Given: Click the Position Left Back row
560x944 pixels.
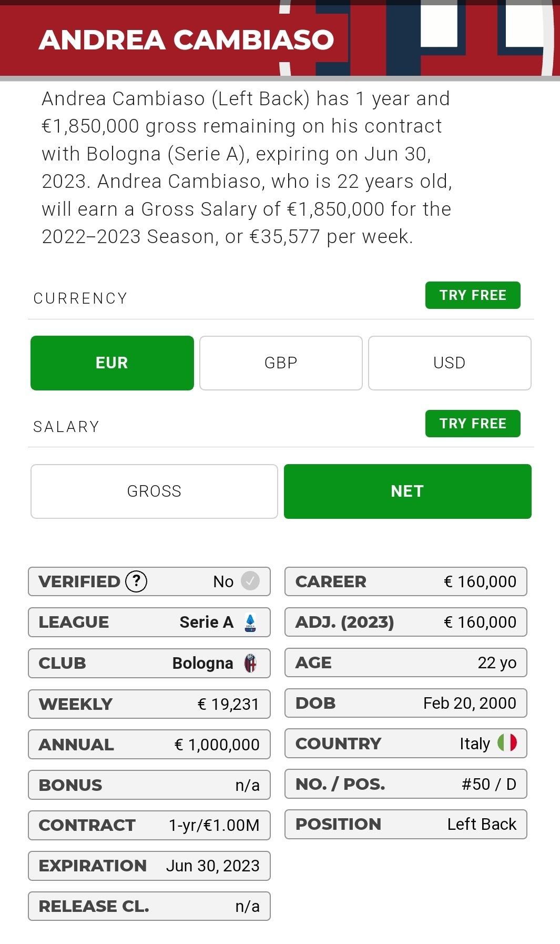Looking at the screenshot, I should (x=406, y=824).
